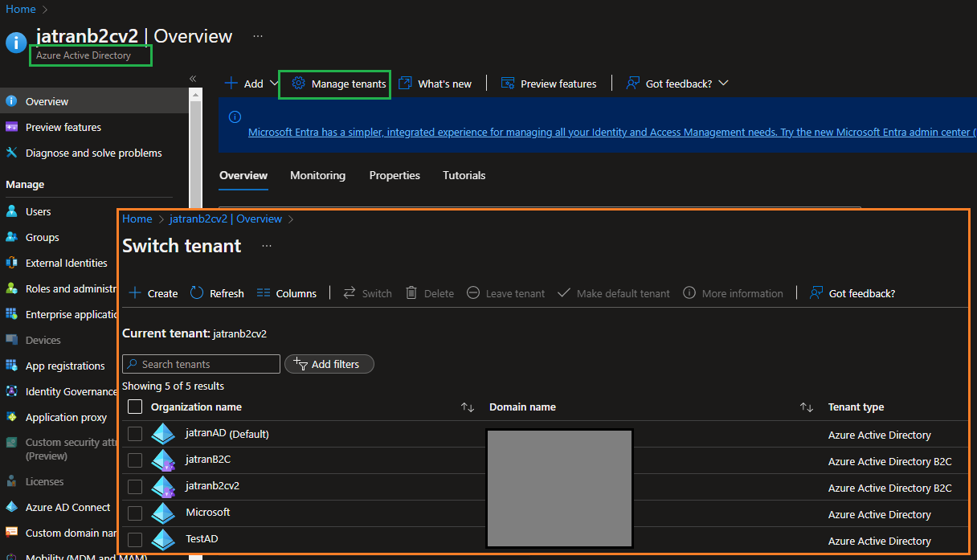Image resolution: width=977 pixels, height=560 pixels.
Task: Click Preview features icon in top toolbar
Action: point(508,84)
